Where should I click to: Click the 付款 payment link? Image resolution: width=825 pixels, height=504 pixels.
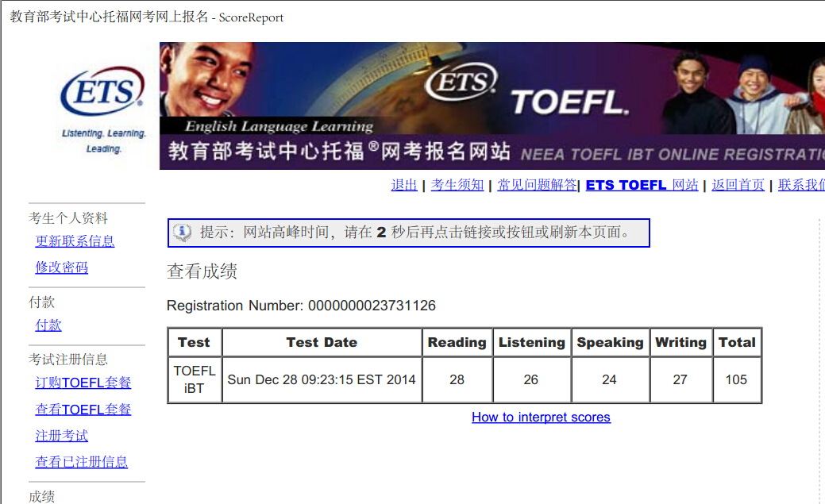pos(48,325)
